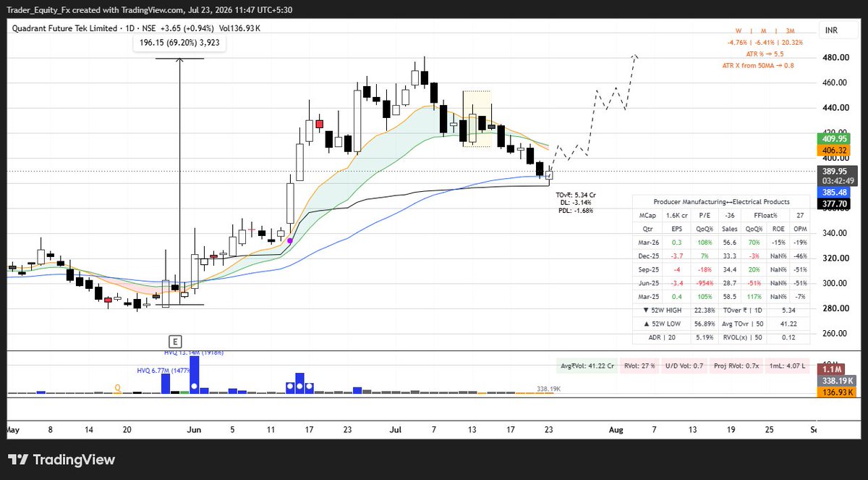Click the Aug label on the time axis
This screenshot has width=868, height=480.
(616, 429)
